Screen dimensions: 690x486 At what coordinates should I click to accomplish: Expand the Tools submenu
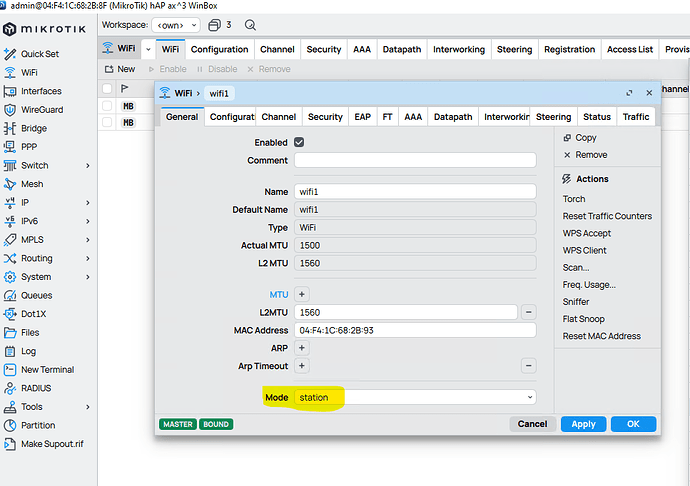coord(88,407)
